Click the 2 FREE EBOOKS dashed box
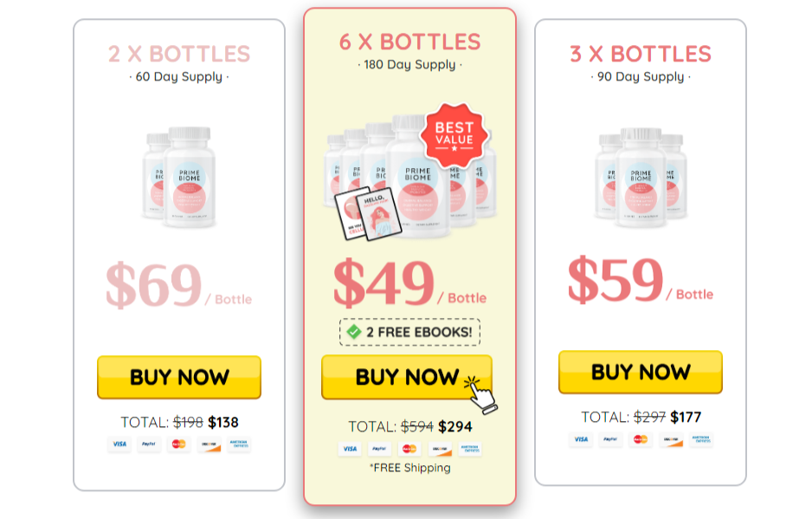812x519 pixels. point(409,332)
